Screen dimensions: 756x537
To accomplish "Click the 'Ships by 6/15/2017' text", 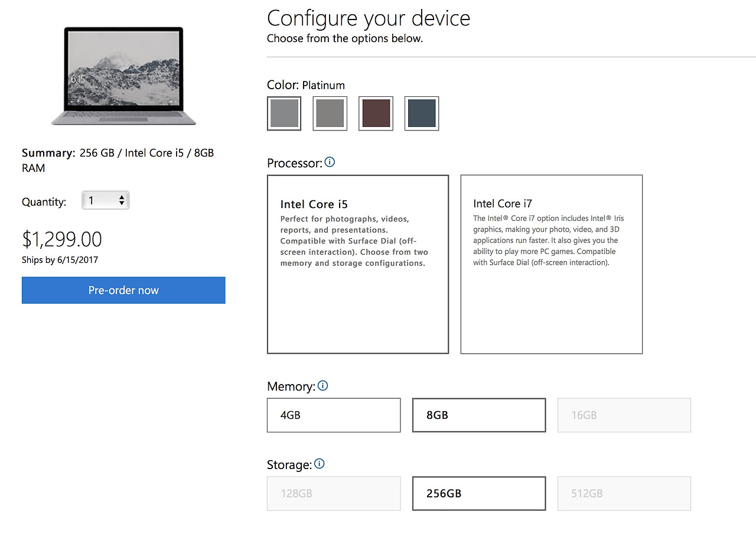I will point(60,260).
